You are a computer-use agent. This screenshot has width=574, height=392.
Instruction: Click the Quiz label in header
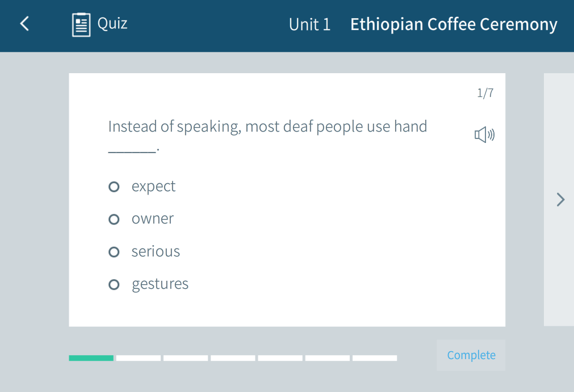click(x=112, y=24)
